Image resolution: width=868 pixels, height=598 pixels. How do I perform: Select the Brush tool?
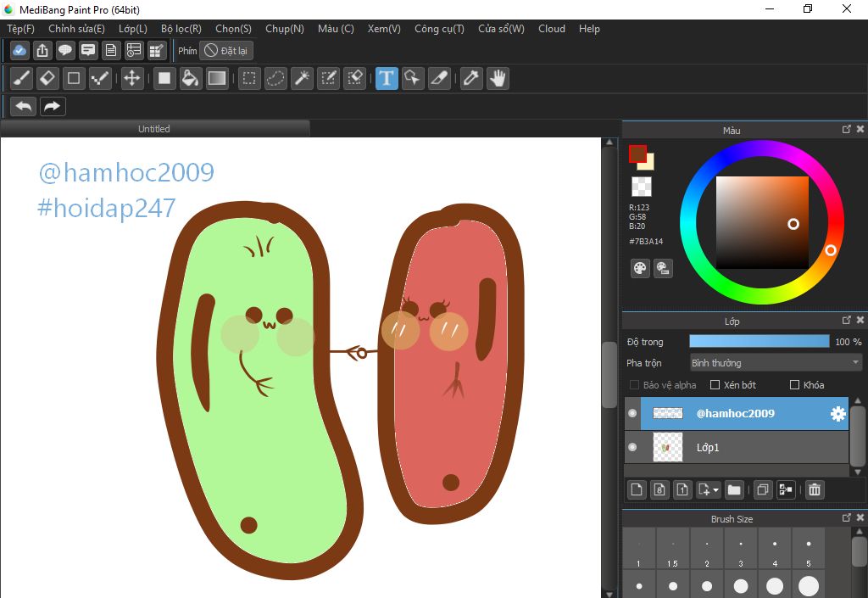click(x=22, y=79)
